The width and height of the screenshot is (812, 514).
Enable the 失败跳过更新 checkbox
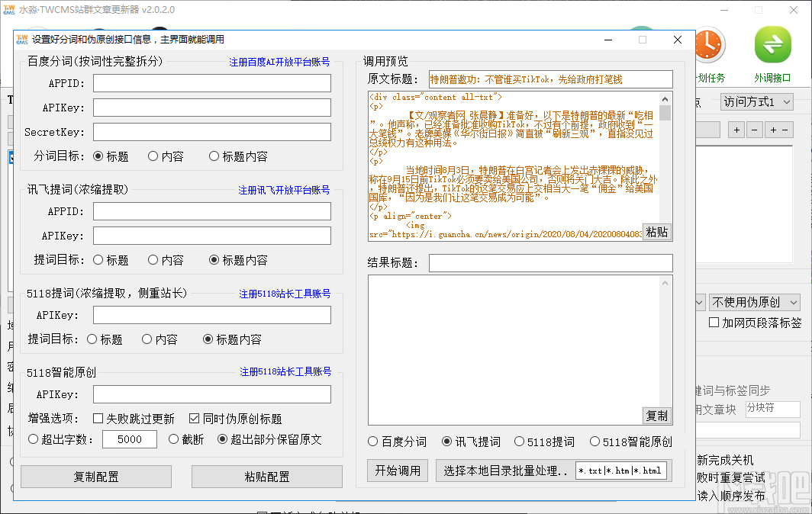pyautogui.click(x=97, y=417)
